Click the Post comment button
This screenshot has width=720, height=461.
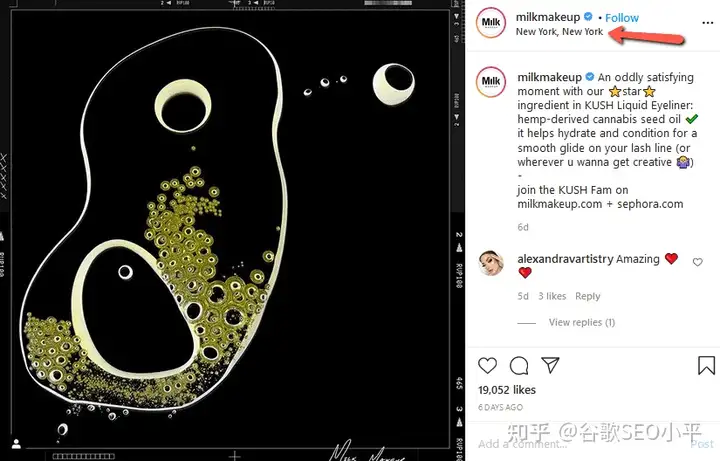click(702, 444)
